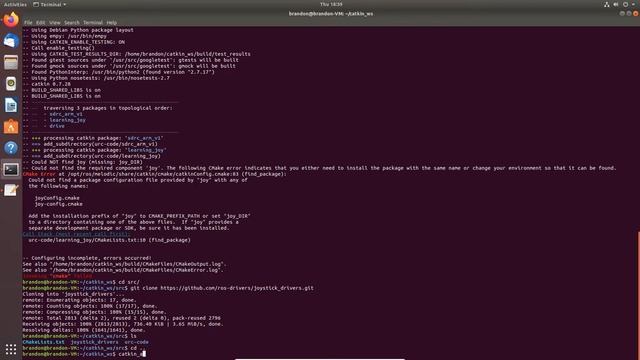The width and height of the screenshot is (640, 360).
Task: Open the Help menu
Action: click(x=111, y=23)
